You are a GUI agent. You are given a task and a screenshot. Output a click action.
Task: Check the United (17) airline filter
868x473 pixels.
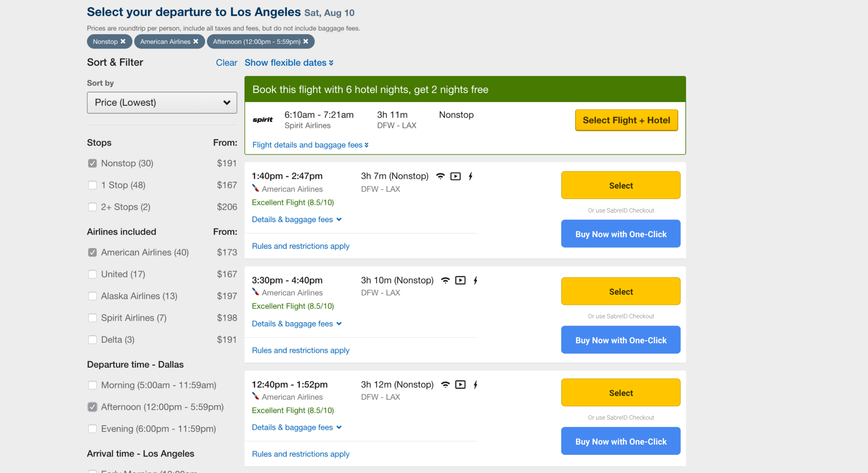coord(92,274)
